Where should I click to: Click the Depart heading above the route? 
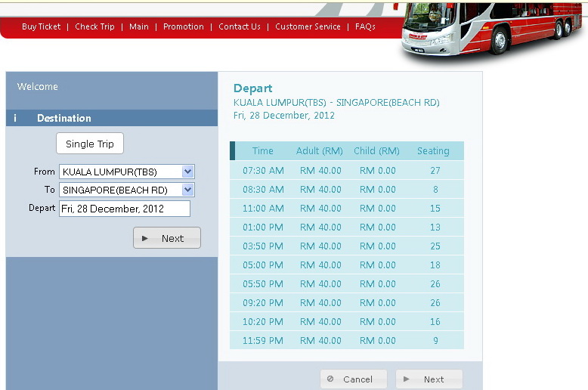(x=252, y=88)
